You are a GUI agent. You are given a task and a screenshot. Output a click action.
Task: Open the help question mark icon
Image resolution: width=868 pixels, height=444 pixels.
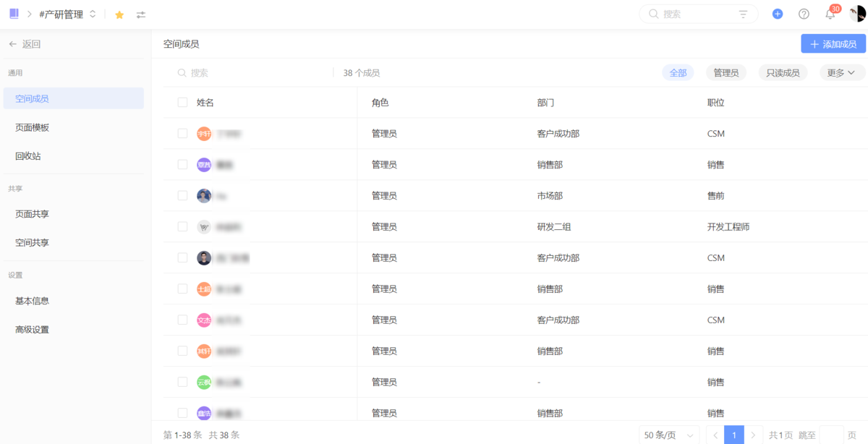pos(803,14)
